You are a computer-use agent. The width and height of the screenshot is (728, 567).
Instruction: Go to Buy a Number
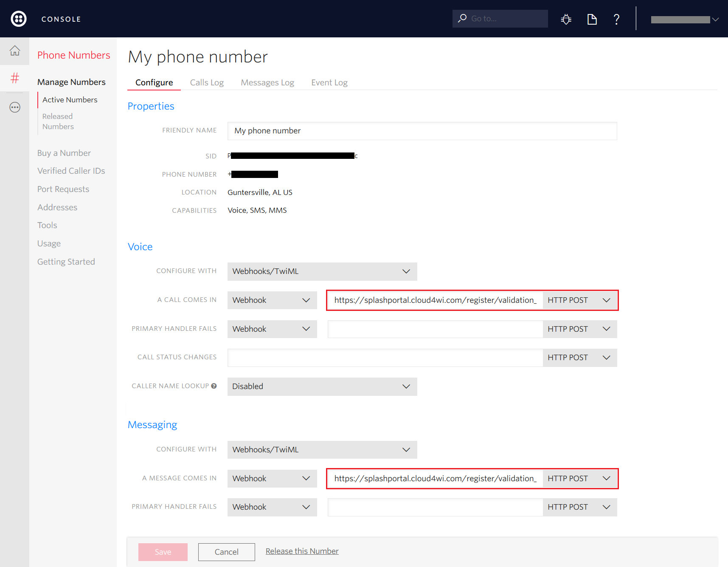pyautogui.click(x=64, y=153)
